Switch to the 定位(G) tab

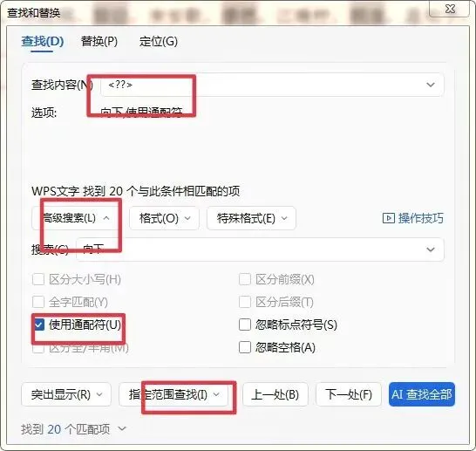[158, 41]
